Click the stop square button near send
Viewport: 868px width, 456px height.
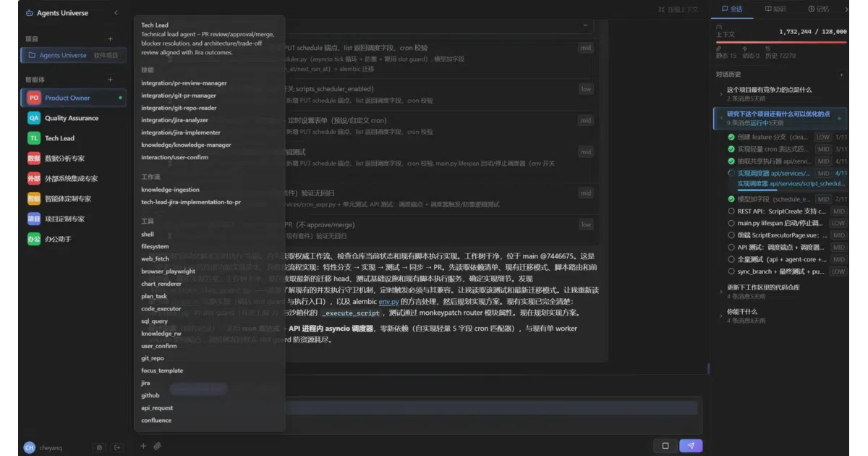(x=665, y=446)
